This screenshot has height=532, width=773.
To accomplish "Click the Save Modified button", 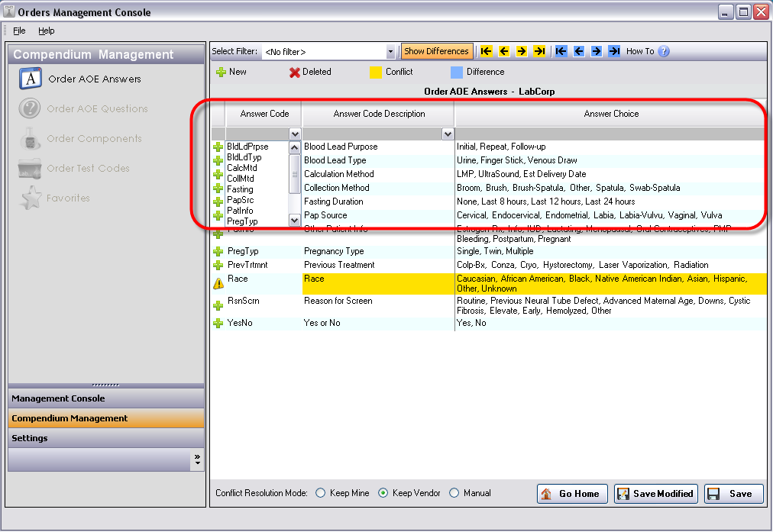I will point(656,494).
